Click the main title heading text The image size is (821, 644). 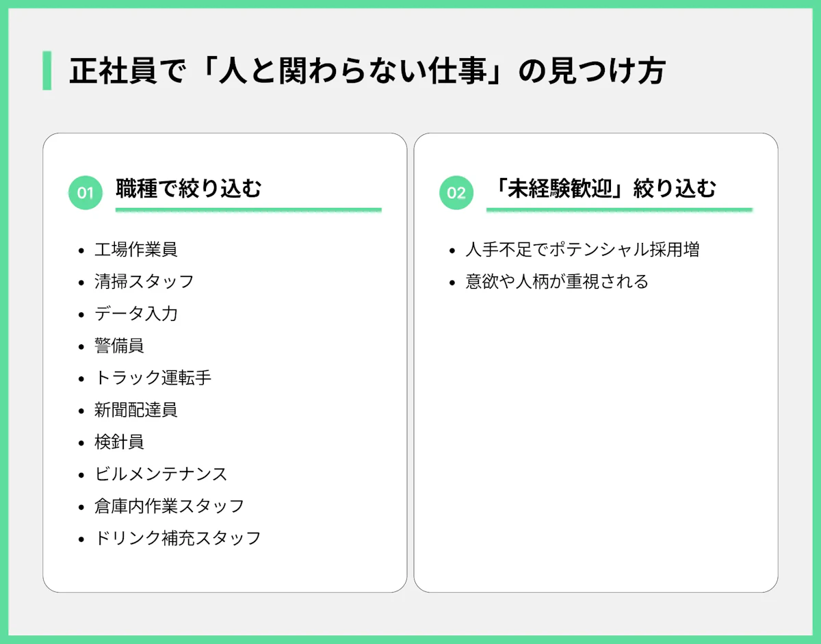367,71
